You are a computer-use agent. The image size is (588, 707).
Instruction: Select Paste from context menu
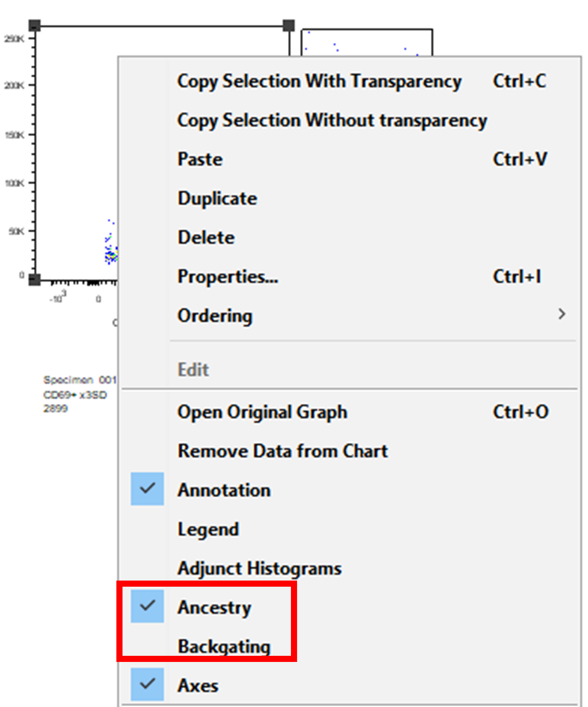(200, 159)
